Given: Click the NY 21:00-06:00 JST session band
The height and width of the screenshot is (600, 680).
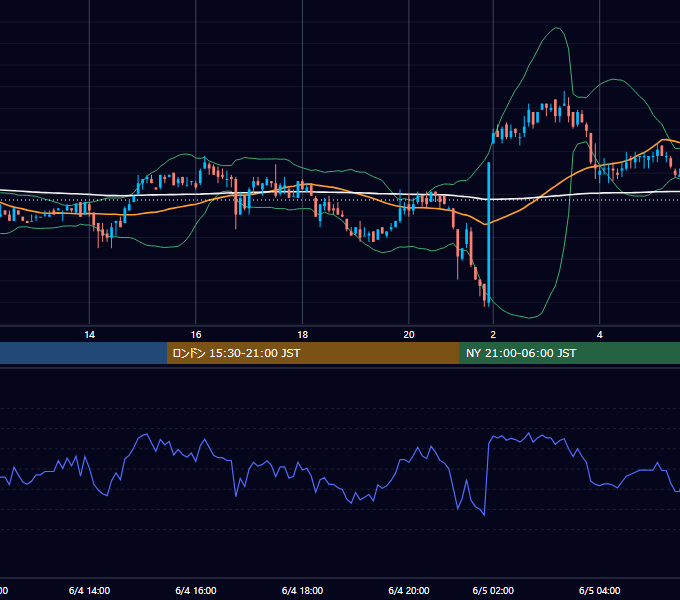Looking at the screenshot, I should click(x=570, y=353).
